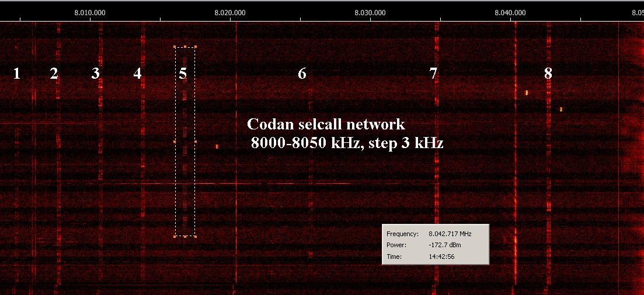Click the "Frequency:" label in info box
The image size is (644, 295).
pyautogui.click(x=402, y=234)
